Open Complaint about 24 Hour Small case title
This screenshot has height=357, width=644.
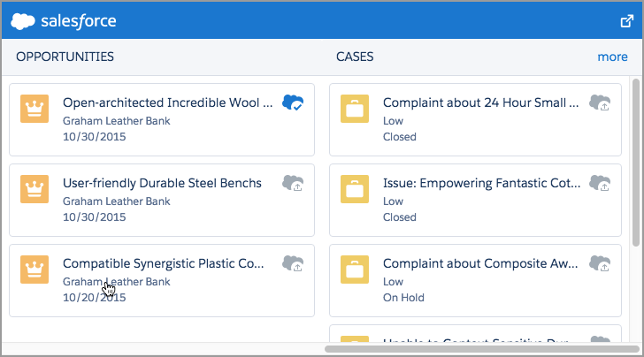tap(474, 103)
